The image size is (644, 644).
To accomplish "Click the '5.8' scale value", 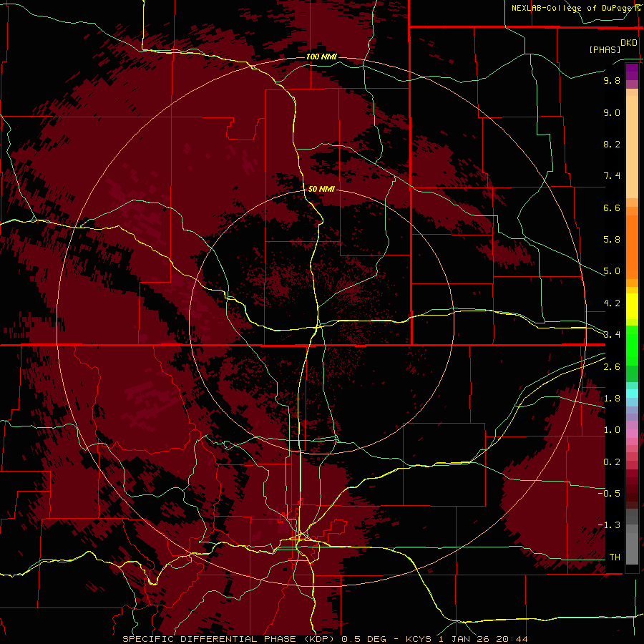I will (612, 240).
